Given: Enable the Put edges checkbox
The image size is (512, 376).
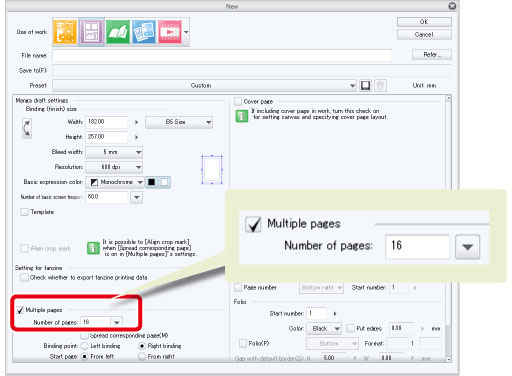Looking at the screenshot, I should tap(350, 329).
